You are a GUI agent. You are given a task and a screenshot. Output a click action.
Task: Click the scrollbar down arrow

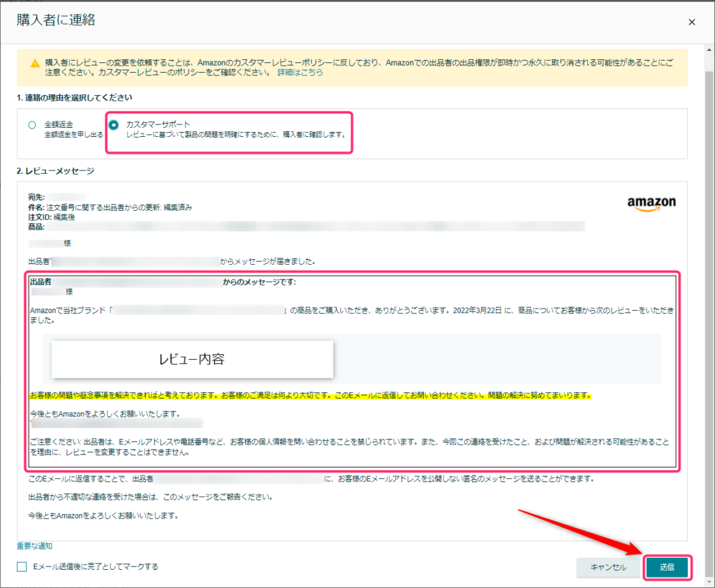[x=709, y=582]
